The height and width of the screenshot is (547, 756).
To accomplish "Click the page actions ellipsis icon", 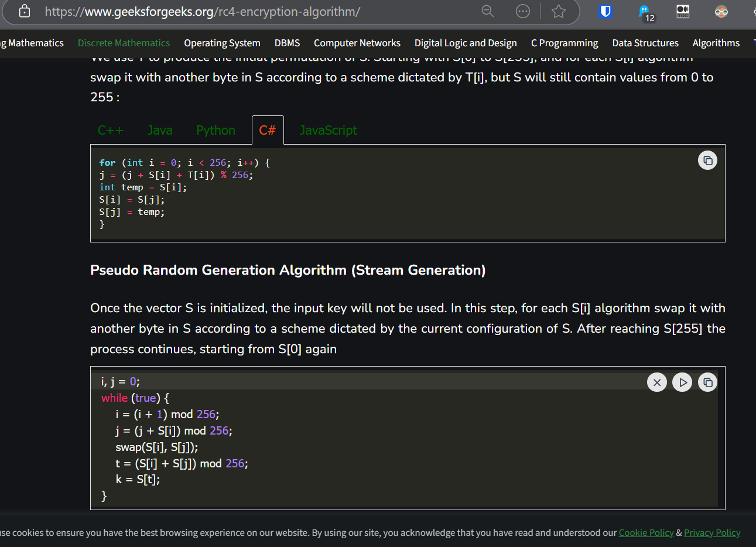I will click(x=522, y=11).
